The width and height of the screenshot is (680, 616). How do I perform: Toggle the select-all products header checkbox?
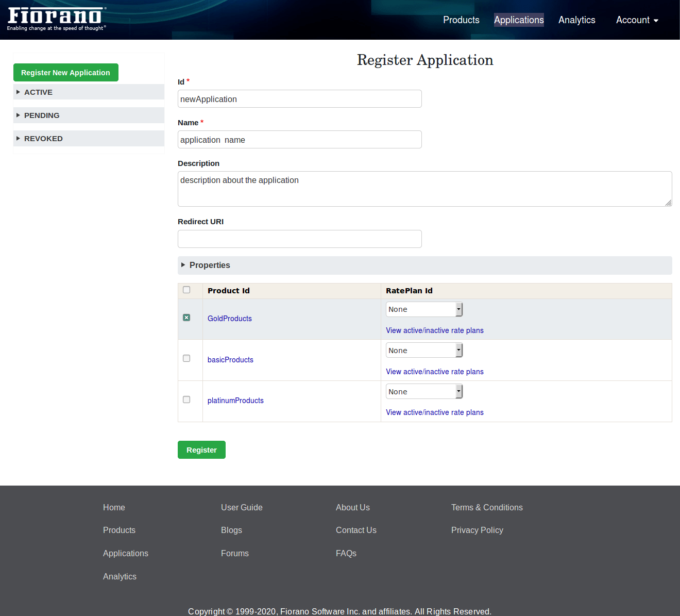(186, 290)
